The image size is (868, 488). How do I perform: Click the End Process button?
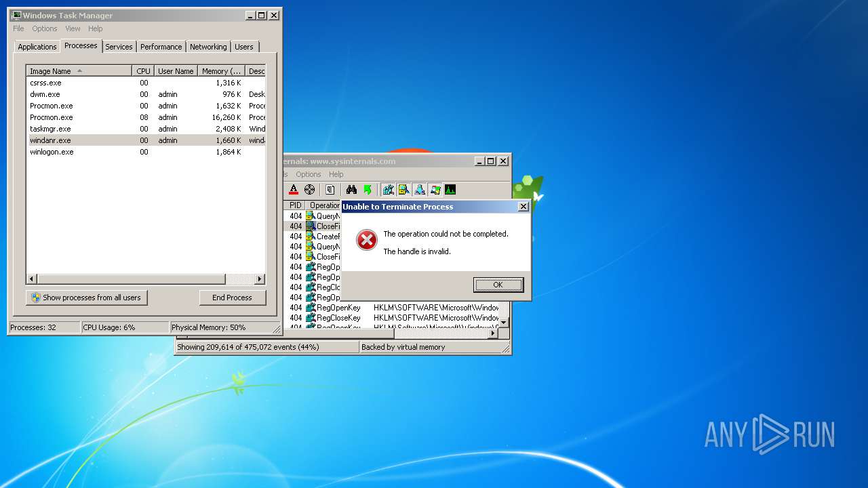[233, 298]
